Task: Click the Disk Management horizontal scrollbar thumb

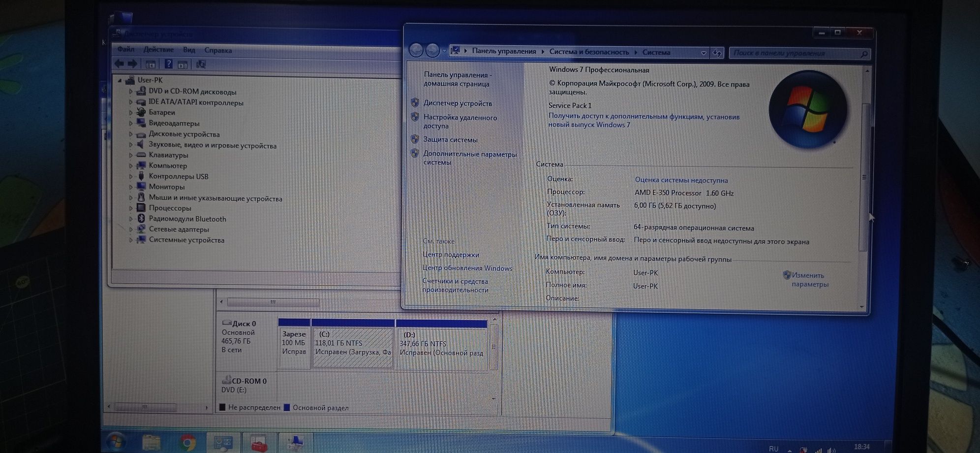Action: click(x=273, y=302)
